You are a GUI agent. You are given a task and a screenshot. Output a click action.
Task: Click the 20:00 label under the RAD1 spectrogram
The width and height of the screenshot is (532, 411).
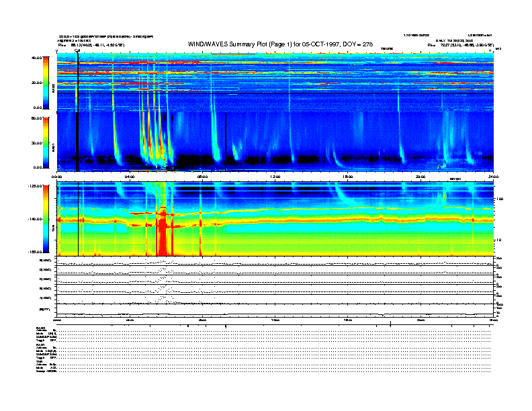click(420, 177)
